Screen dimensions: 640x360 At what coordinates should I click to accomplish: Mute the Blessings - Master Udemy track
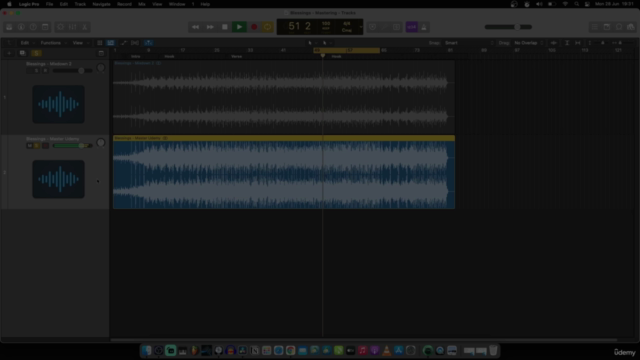pos(29,146)
